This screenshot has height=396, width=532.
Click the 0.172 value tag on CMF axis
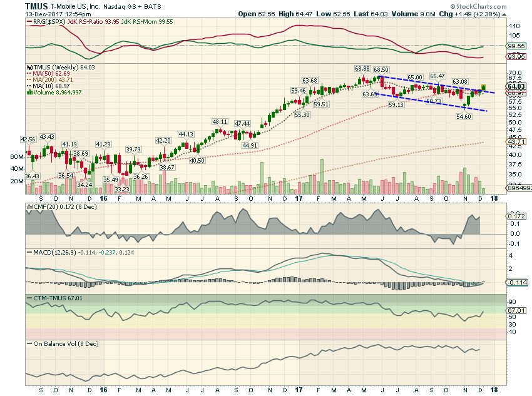tap(516, 216)
